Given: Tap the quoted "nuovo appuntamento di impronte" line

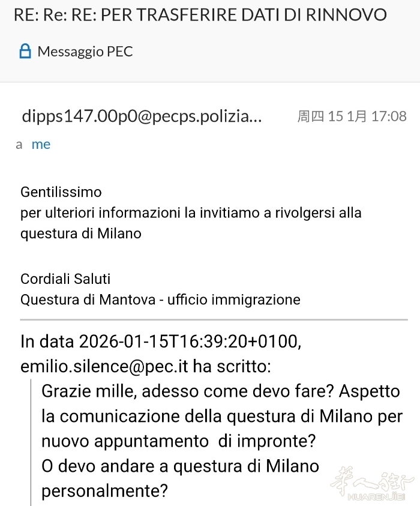Looking at the screenshot, I should (178, 441).
